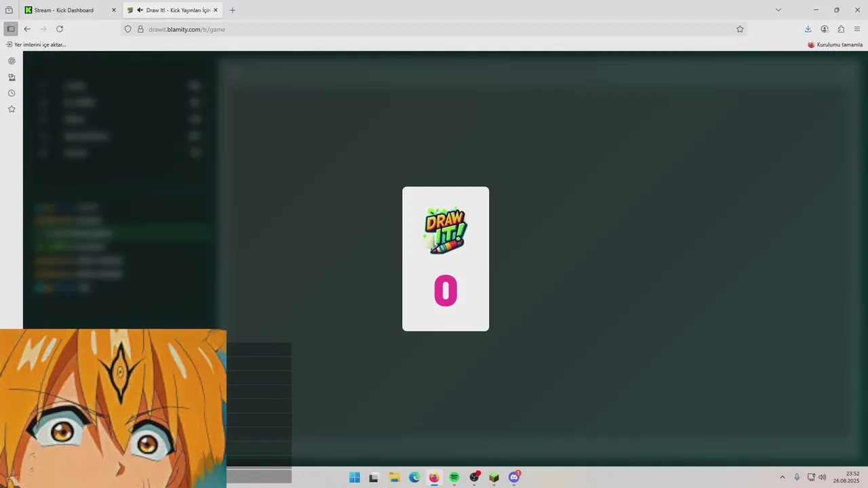This screenshot has width=868, height=488.
Task: Open the Downloads panel
Action: point(808,29)
